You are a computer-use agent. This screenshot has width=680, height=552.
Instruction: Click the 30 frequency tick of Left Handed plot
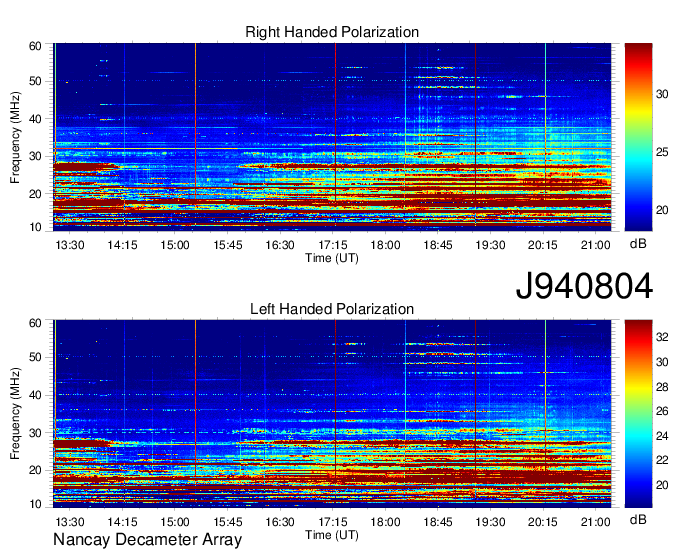(x=35, y=433)
